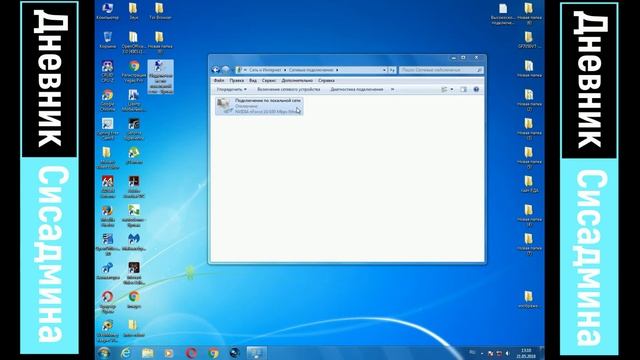Expand the Упорядочить dropdown
The image size is (640, 360).
231,89
